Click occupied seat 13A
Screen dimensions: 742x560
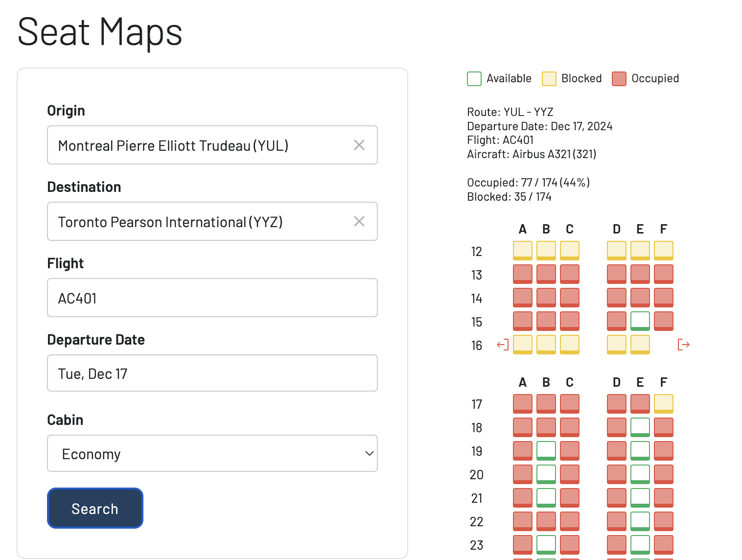coord(523,274)
